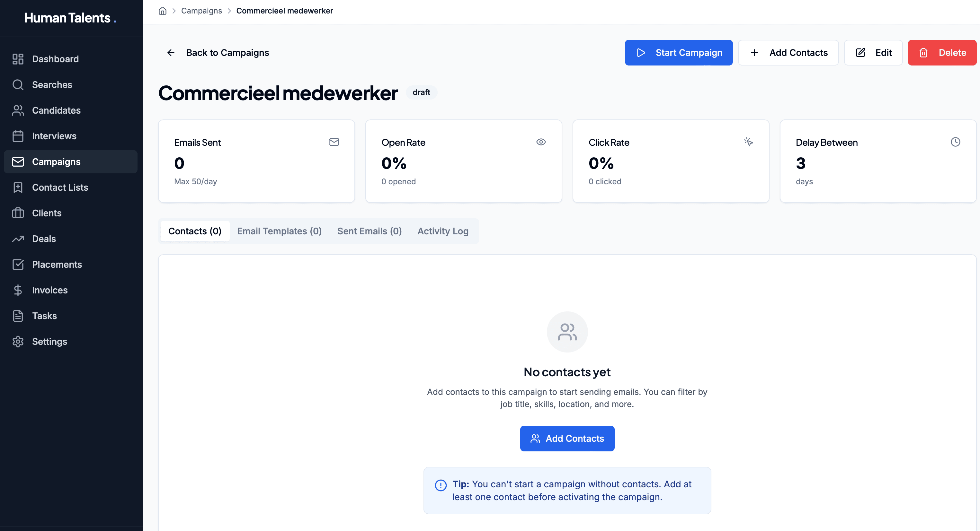
Task: Switch to the Email Templates tab
Action: coord(279,231)
